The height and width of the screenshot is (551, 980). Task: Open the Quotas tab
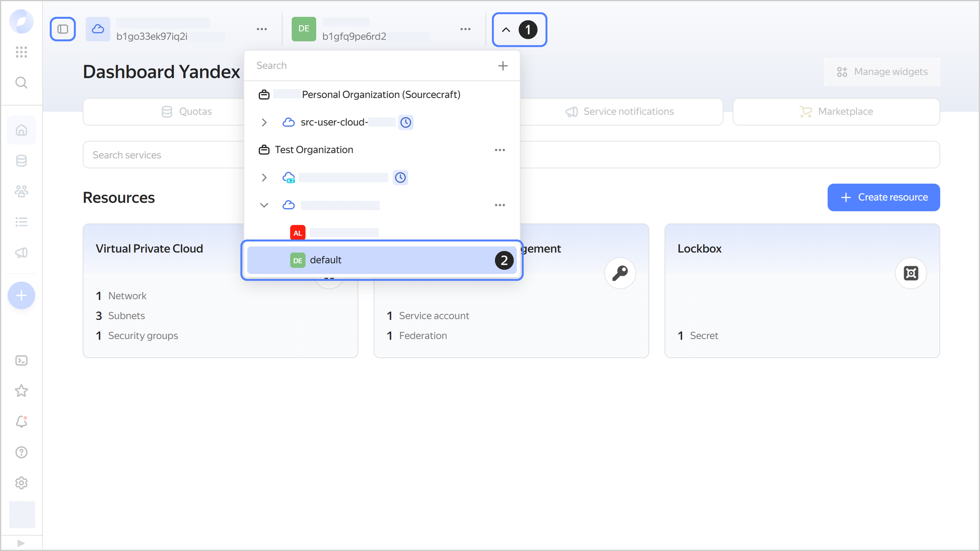187,111
